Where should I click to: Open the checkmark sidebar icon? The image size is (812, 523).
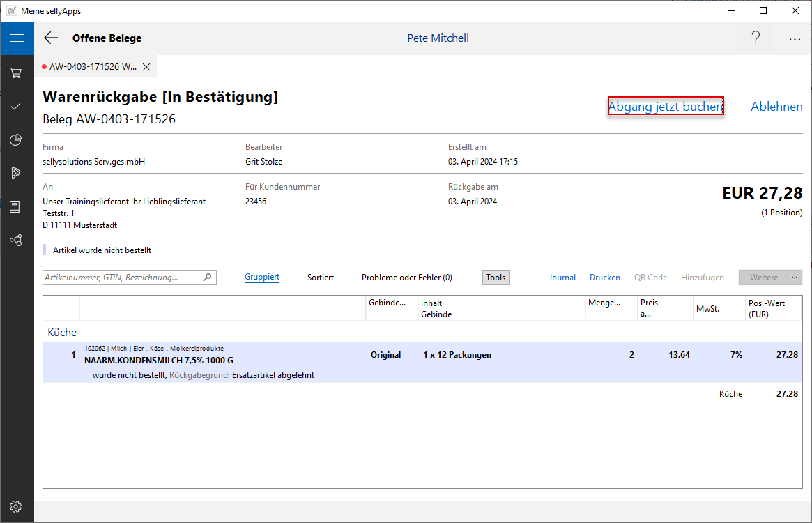[16, 107]
